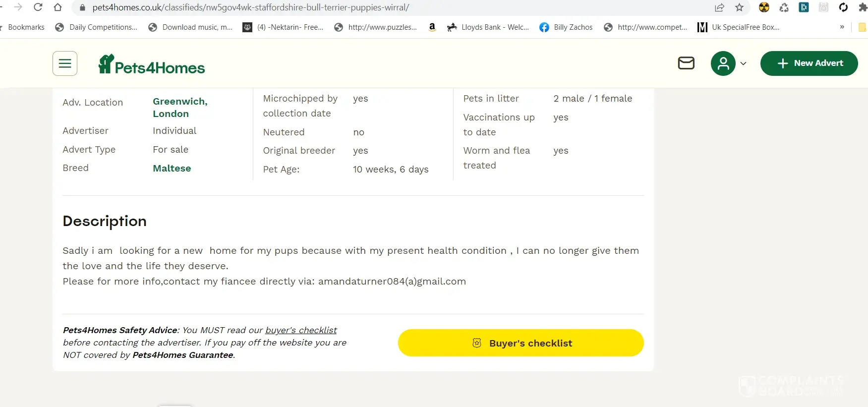Click the Maltese breed link
The image size is (868, 407).
coord(172,169)
